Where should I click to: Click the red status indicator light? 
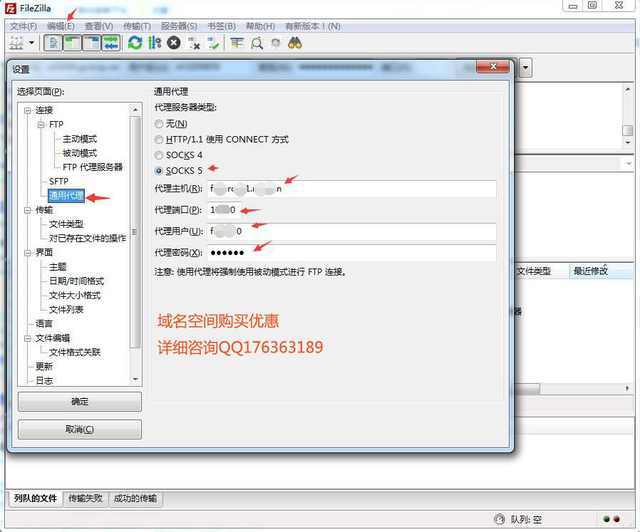pyautogui.click(x=616, y=519)
